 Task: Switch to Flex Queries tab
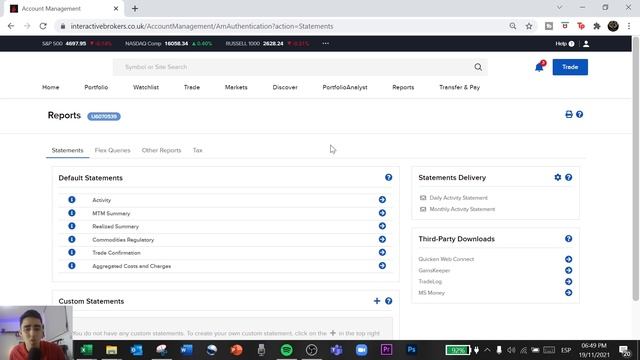pyautogui.click(x=113, y=150)
